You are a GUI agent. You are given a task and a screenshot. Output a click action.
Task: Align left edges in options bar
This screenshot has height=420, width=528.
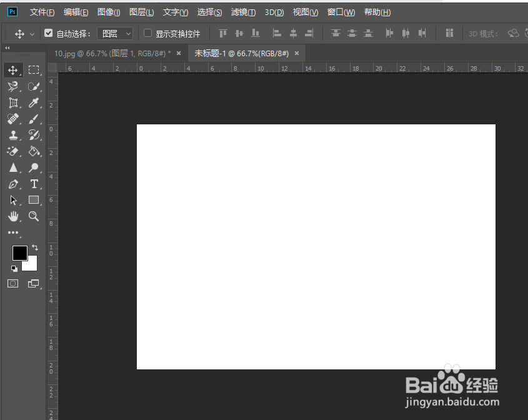277,33
